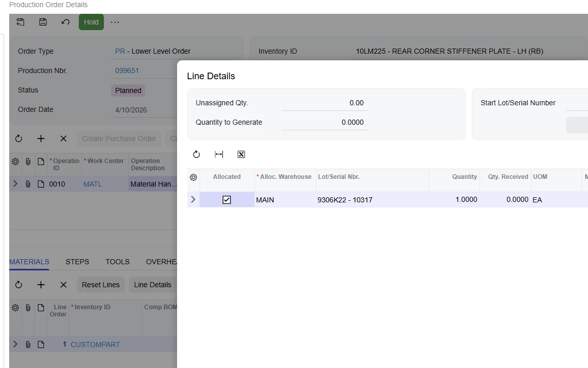Click the notes header icon in Materials grid
The width and height of the screenshot is (588, 368).
[41, 307]
